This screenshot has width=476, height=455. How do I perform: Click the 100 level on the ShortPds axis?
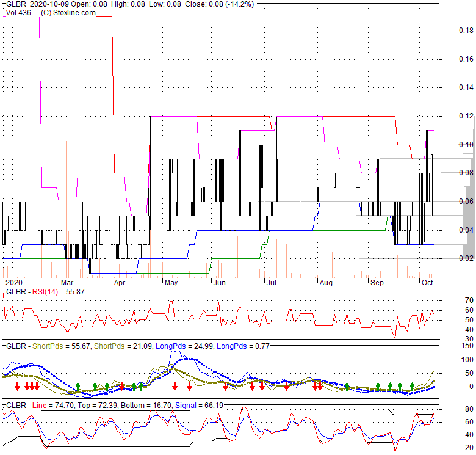(467, 360)
